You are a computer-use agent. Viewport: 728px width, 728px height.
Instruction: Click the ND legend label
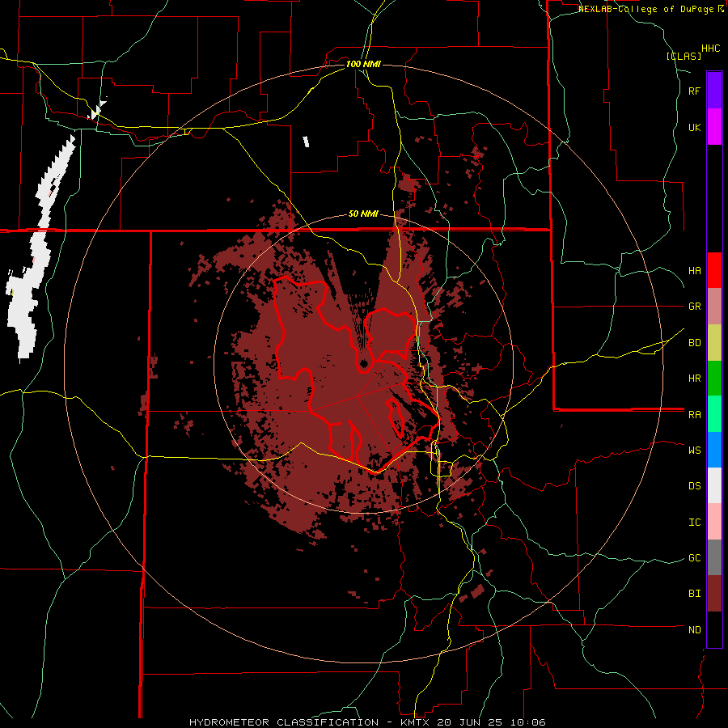pyautogui.click(x=694, y=630)
